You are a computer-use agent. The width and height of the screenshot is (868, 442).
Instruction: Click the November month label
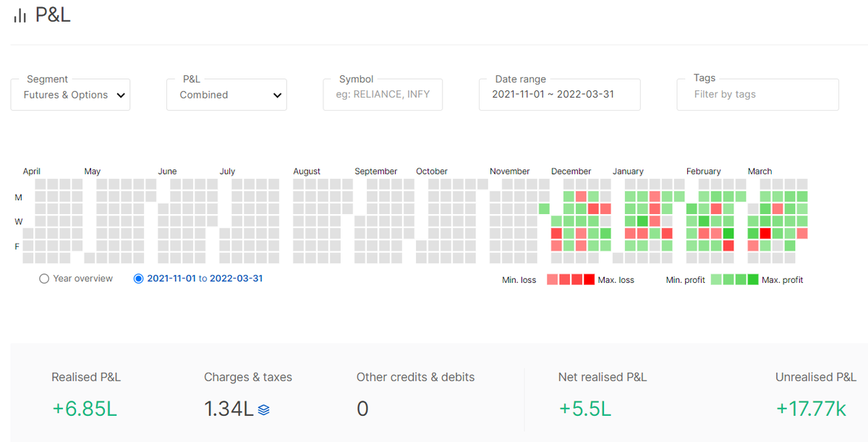coord(510,171)
